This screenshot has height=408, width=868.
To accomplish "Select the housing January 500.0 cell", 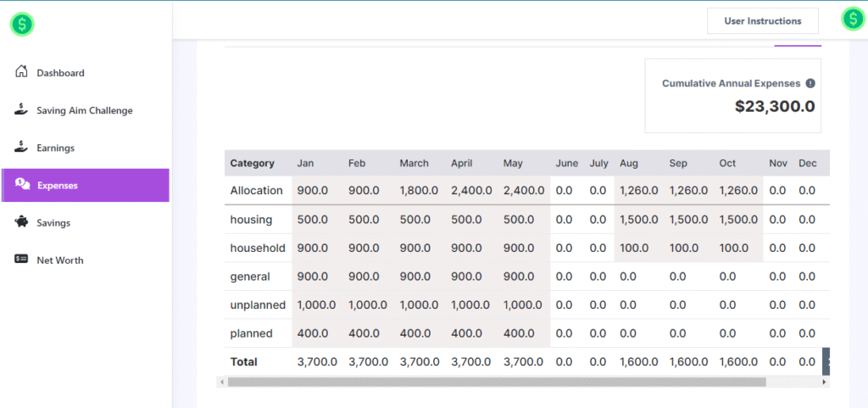I will click(x=312, y=220).
